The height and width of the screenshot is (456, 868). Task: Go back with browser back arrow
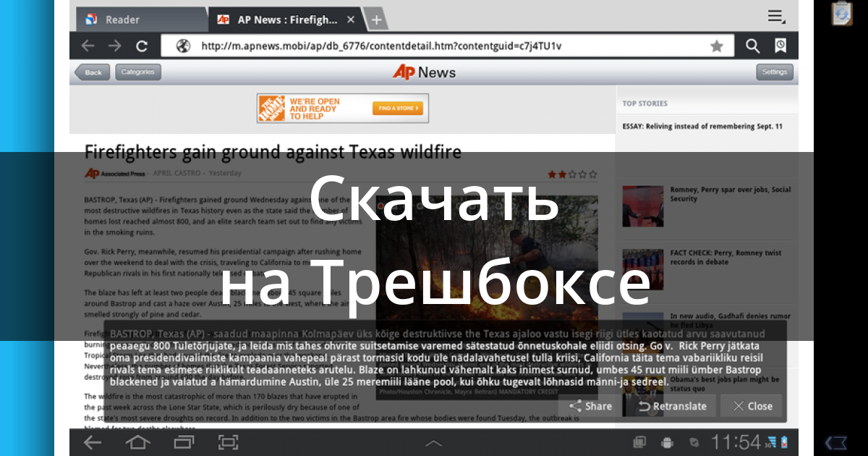pyautogui.click(x=88, y=46)
